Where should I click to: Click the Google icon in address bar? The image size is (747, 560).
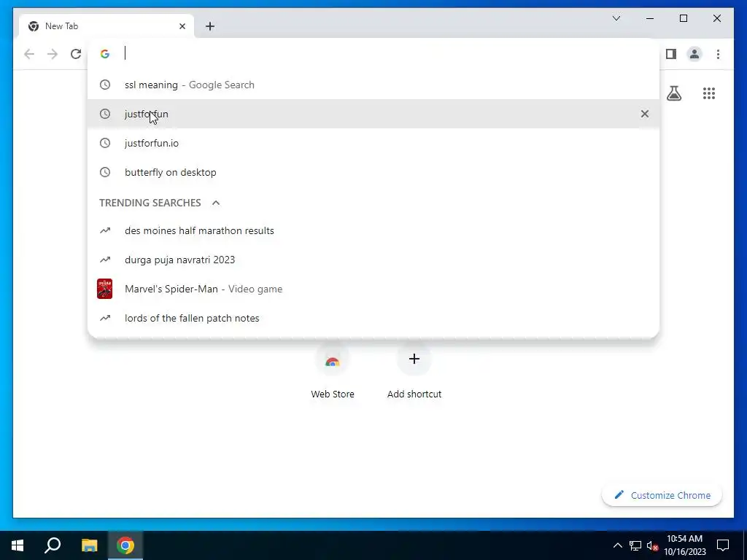(105, 54)
